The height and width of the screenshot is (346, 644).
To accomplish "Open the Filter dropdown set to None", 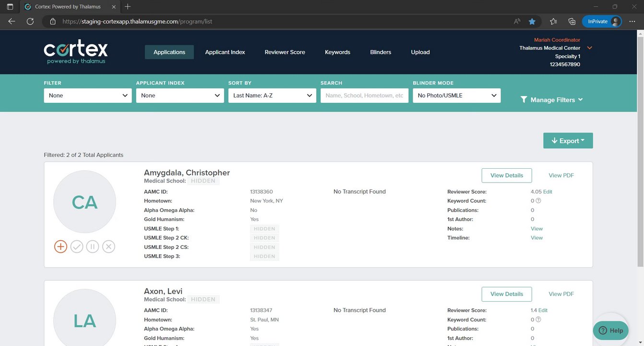I will tap(88, 96).
